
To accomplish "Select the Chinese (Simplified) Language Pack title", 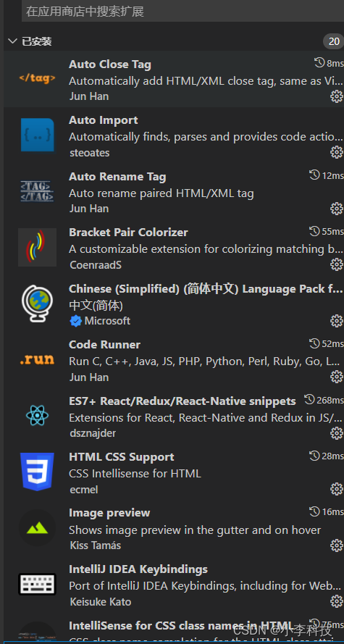I will click(x=206, y=289).
